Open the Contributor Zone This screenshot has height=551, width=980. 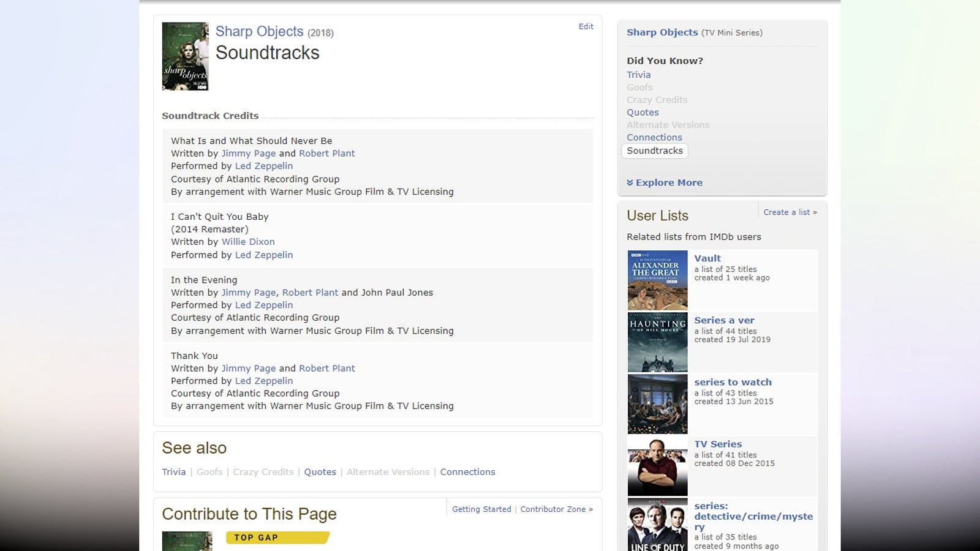coord(553,509)
